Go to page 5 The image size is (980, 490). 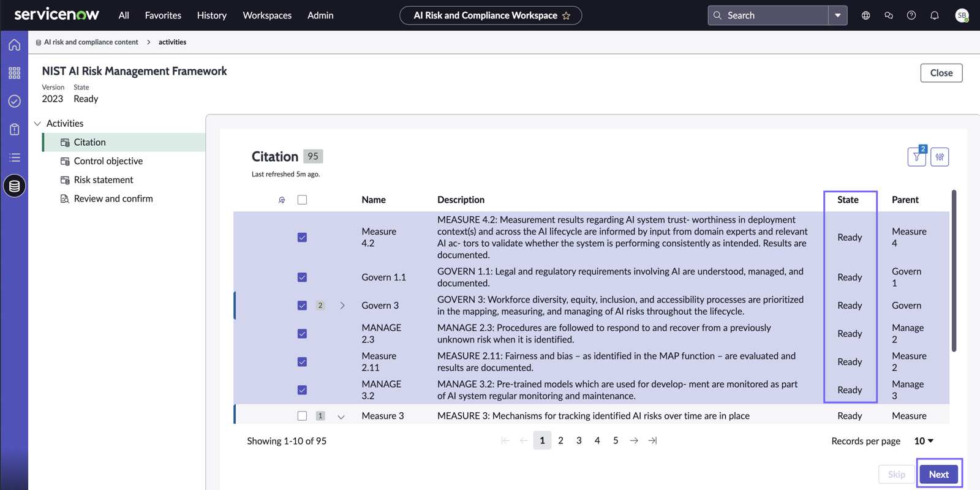click(616, 440)
